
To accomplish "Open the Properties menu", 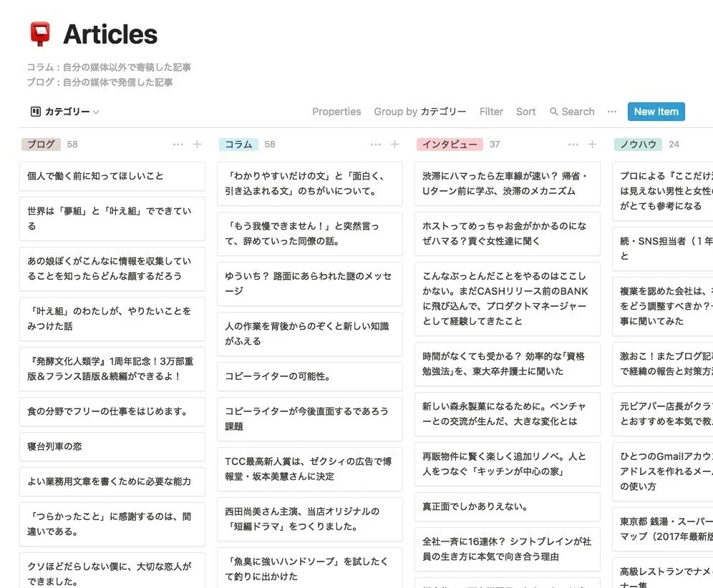I will [x=336, y=112].
